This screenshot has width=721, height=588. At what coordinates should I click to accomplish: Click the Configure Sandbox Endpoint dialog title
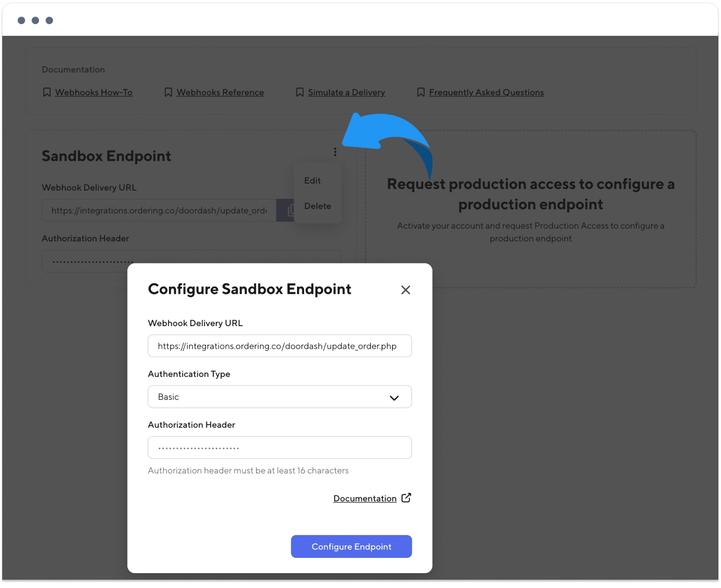pos(249,289)
